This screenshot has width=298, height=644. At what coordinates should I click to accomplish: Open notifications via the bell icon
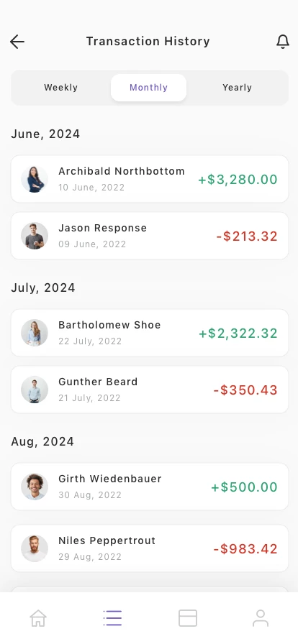click(x=282, y=42)
